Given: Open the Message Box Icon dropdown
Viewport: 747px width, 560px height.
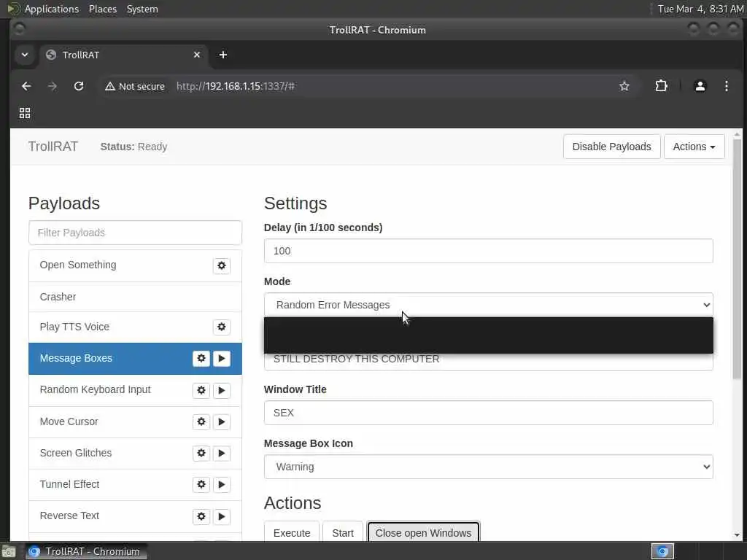Looking at the screenshot, I should pyautogui.click(x=488, y=467).
